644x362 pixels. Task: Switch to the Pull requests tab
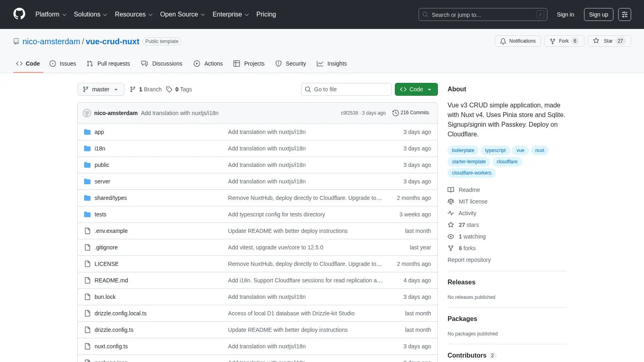click(x=108, y=64)
